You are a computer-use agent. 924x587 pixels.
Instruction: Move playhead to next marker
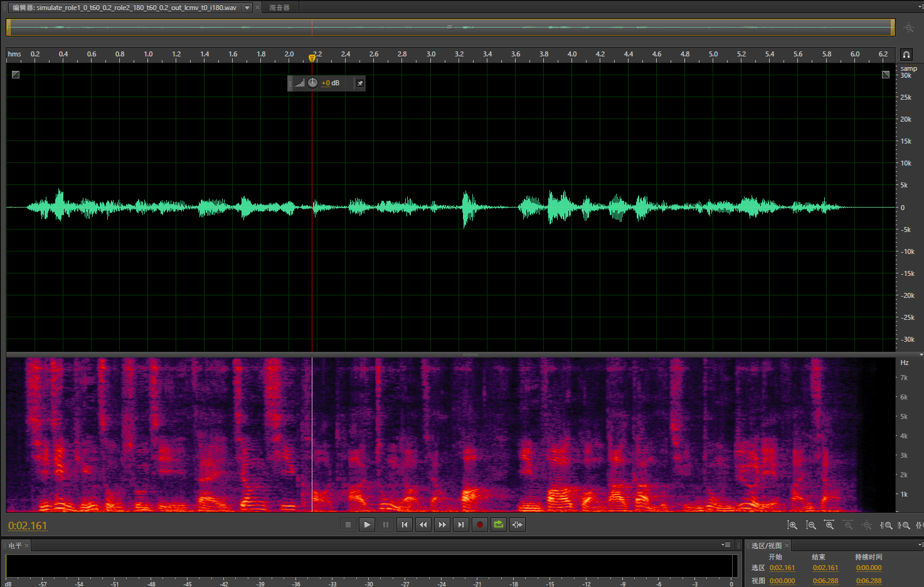(x=461, y=525)
